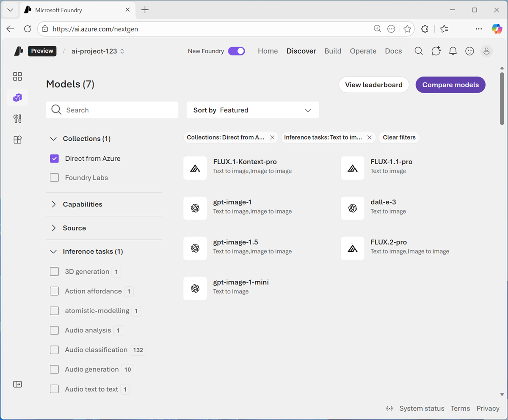Click the Compare models button

click(450, 85)
